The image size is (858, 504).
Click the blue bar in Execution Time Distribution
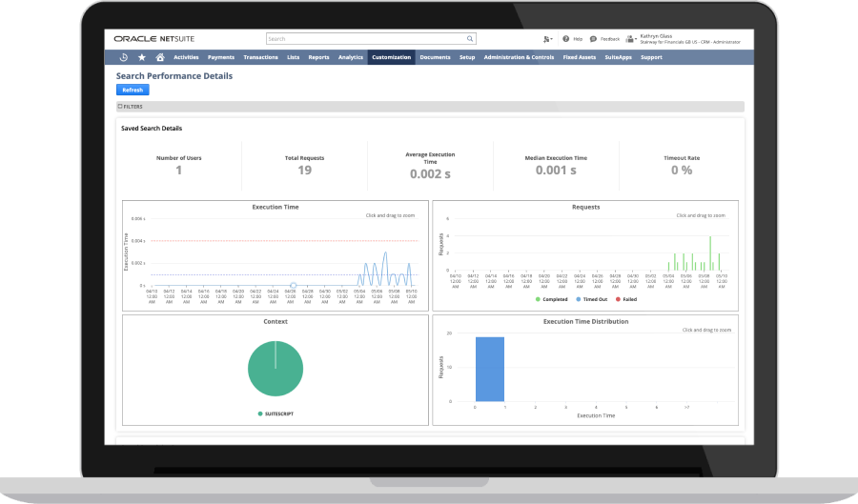coord(490,370)
